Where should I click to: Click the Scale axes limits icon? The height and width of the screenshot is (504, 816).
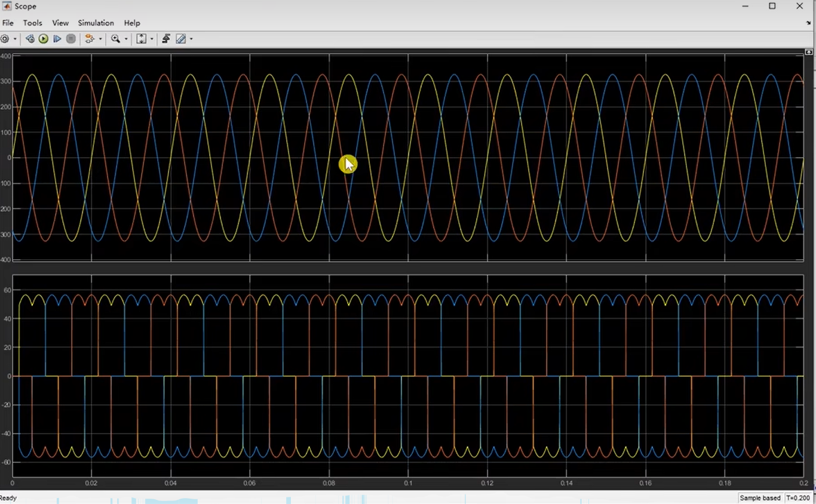142,39
